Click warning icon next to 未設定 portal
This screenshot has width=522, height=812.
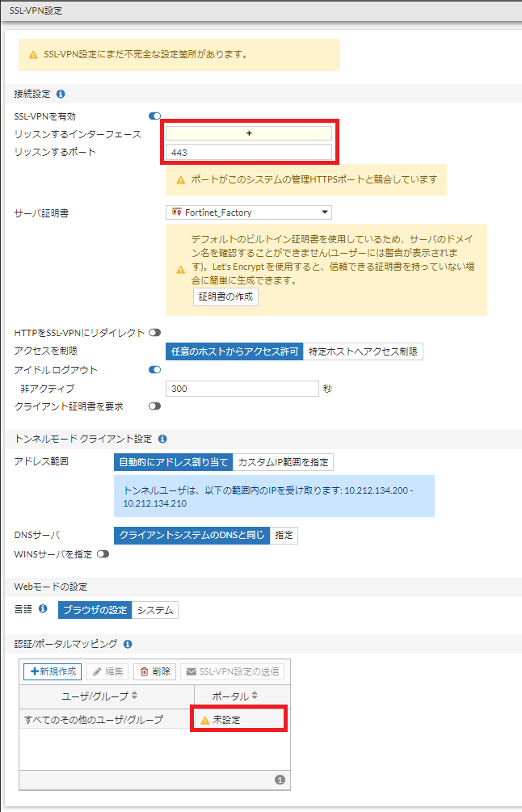205,720
